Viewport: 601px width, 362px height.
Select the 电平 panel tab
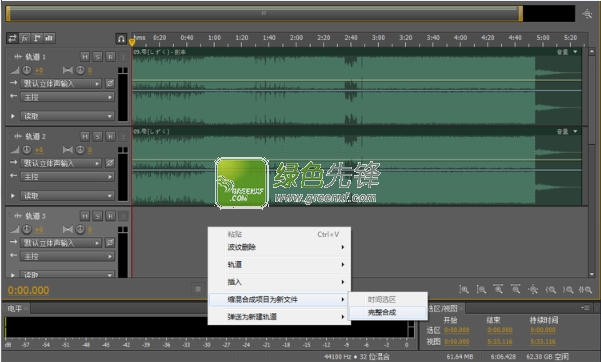click(15, 308)
